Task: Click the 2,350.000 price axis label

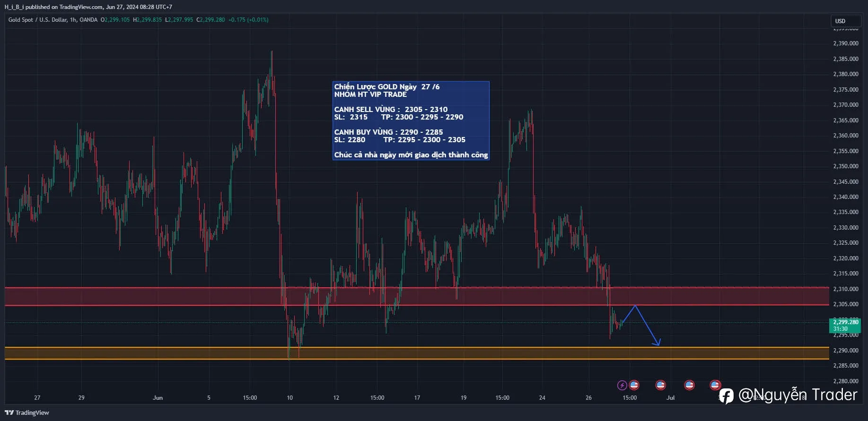Action: point(846,166)
